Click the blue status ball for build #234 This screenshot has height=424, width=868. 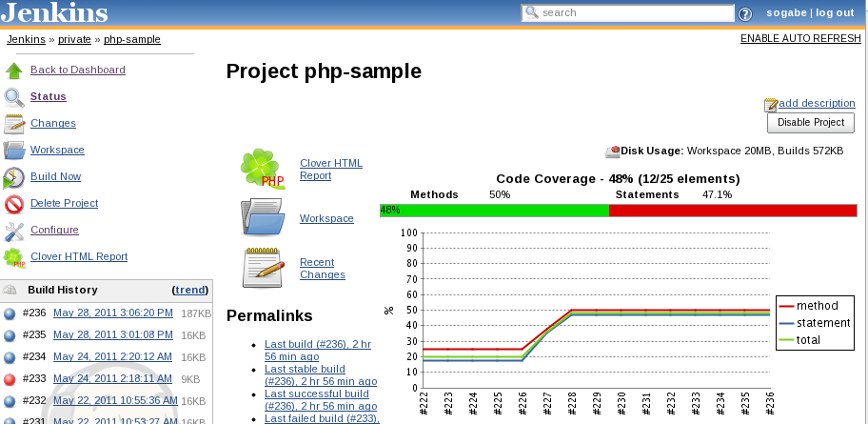coord(10,358)
